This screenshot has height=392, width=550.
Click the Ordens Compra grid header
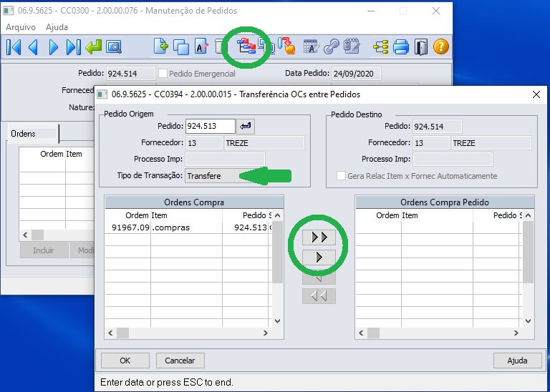194,202
